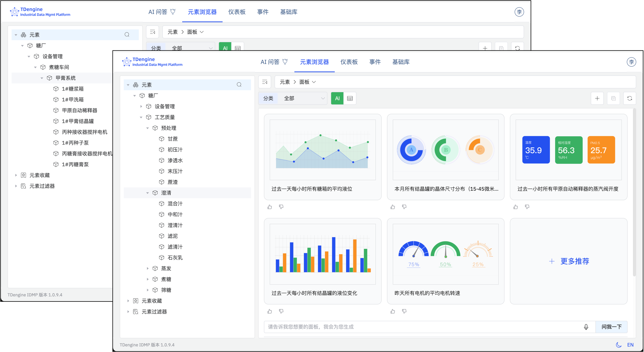Switch to dark mode with the moon icon
This screenshot has height=352, width=644.
click(x=618, y=345)
